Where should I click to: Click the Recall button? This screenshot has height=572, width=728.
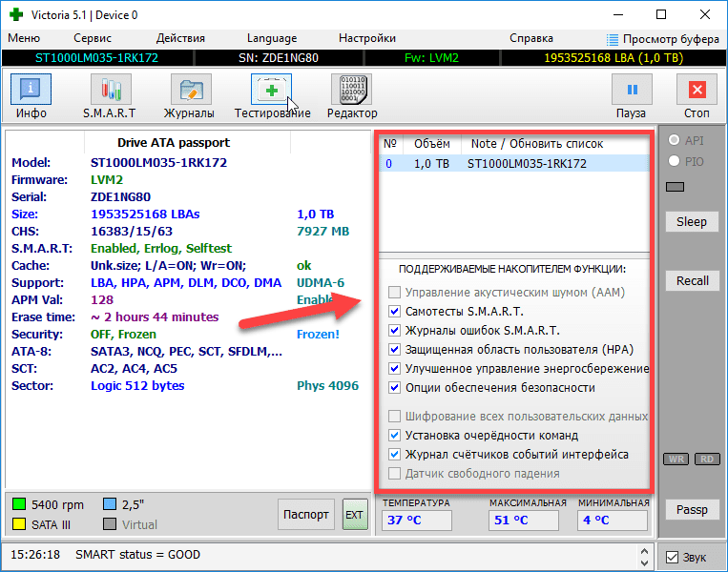692,280
